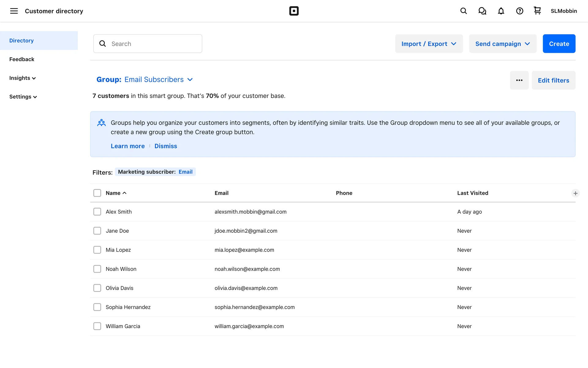Image resolution: width=588 pixels, height=368 pixels.
Task: Check the select-all customers checkbox
Action: (x=97, y=193)
